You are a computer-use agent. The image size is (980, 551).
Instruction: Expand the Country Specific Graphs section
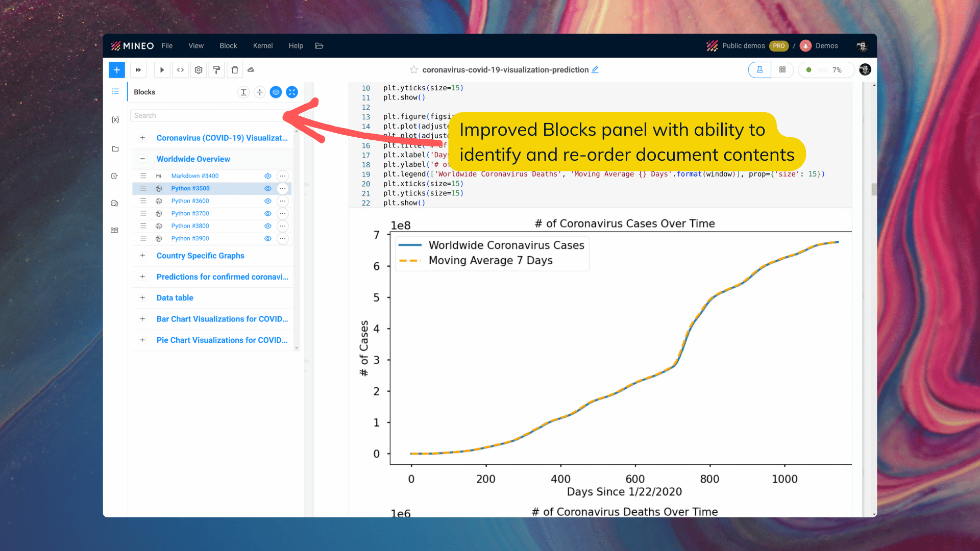(x=142, y=256)
